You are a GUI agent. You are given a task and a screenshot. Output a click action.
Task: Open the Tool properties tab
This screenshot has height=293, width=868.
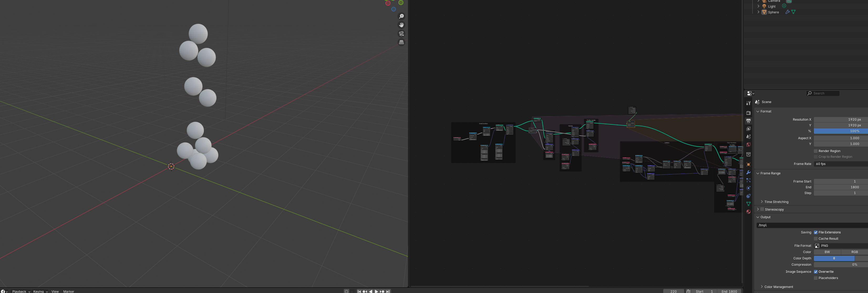[x=748, y=103]
